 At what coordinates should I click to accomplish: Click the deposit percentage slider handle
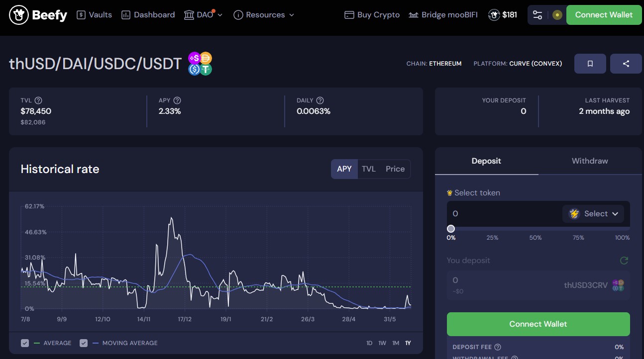click(451, 229)
